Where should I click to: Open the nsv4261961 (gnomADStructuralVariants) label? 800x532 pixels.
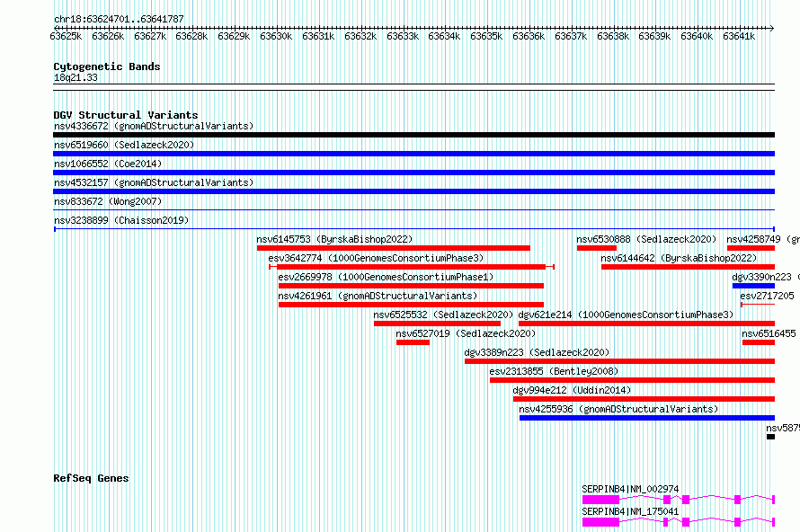pos(378,296)
